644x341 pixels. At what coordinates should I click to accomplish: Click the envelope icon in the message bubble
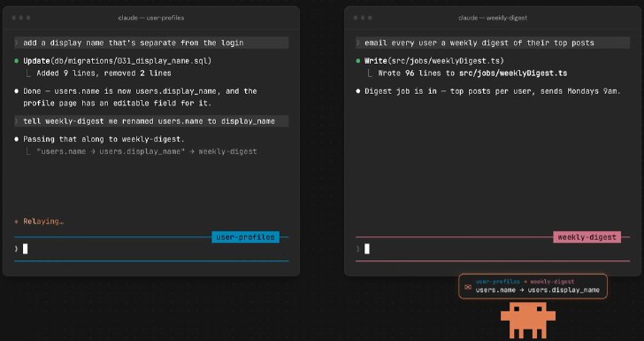pyautogui.click(x=467, y=287)
